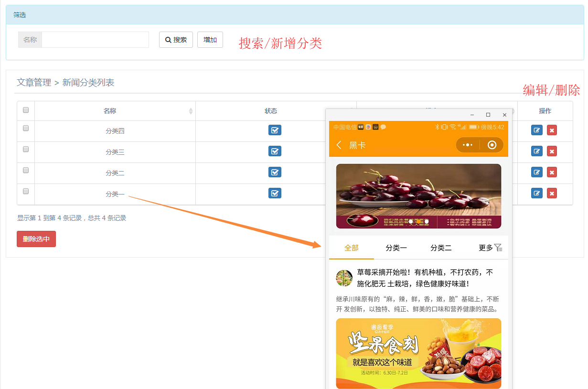Select the 分类二 tab in phone preview

pyautogui.click(x=441, y=248)
